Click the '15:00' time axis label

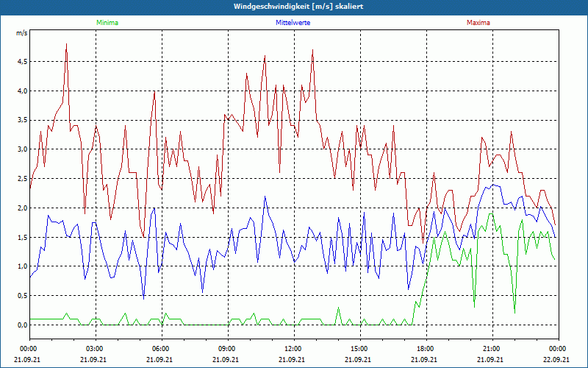360,349
